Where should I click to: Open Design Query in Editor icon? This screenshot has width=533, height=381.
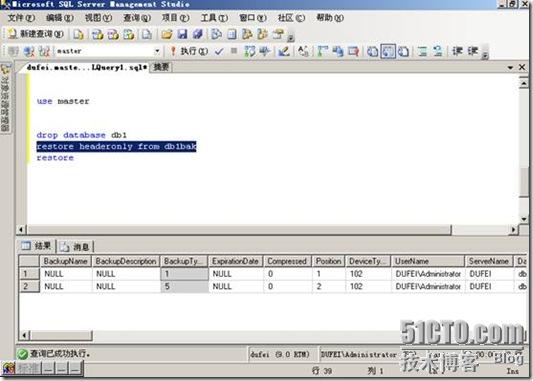(x=284, y=51)
